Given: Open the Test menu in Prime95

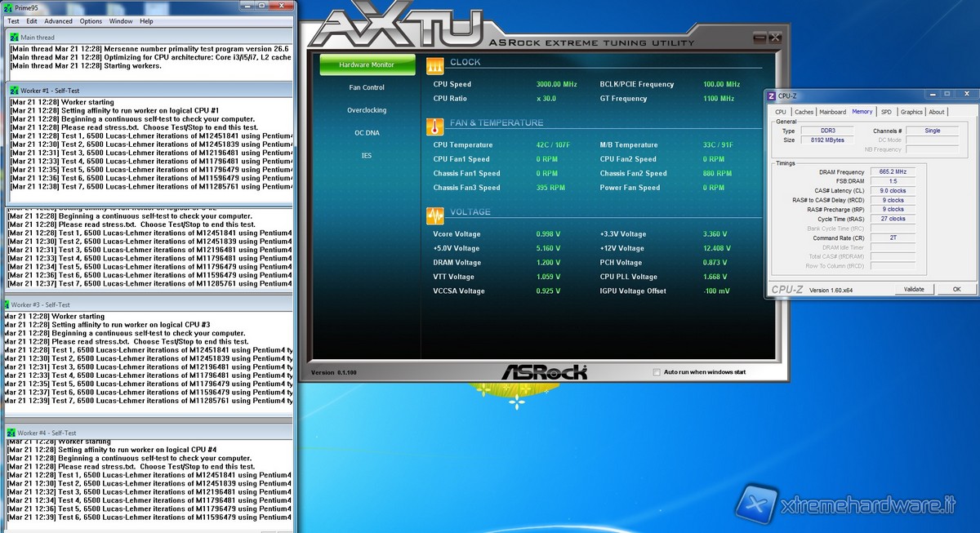Looking at the screenshot, I should (13, 21).
